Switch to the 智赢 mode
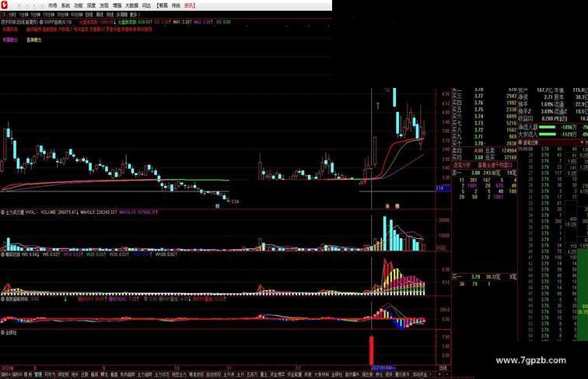The image size is (588, 379). click(x=163, y=5)
